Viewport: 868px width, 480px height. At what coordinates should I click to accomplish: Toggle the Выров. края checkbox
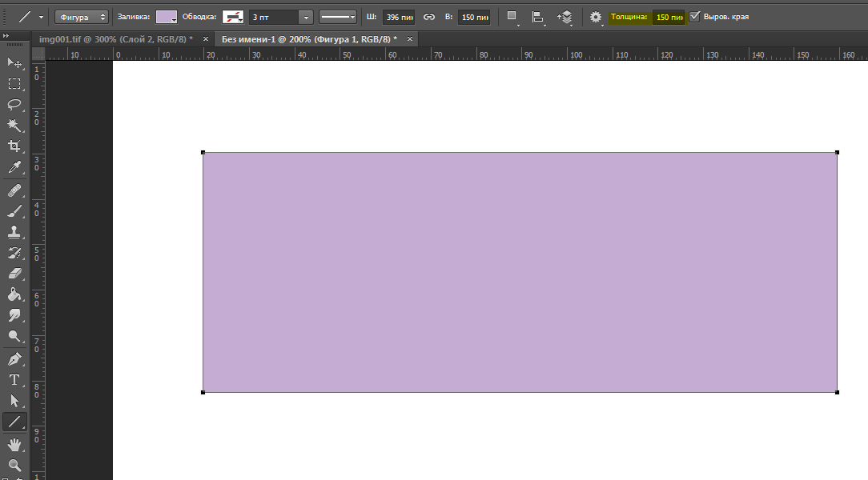coord(695,17)
